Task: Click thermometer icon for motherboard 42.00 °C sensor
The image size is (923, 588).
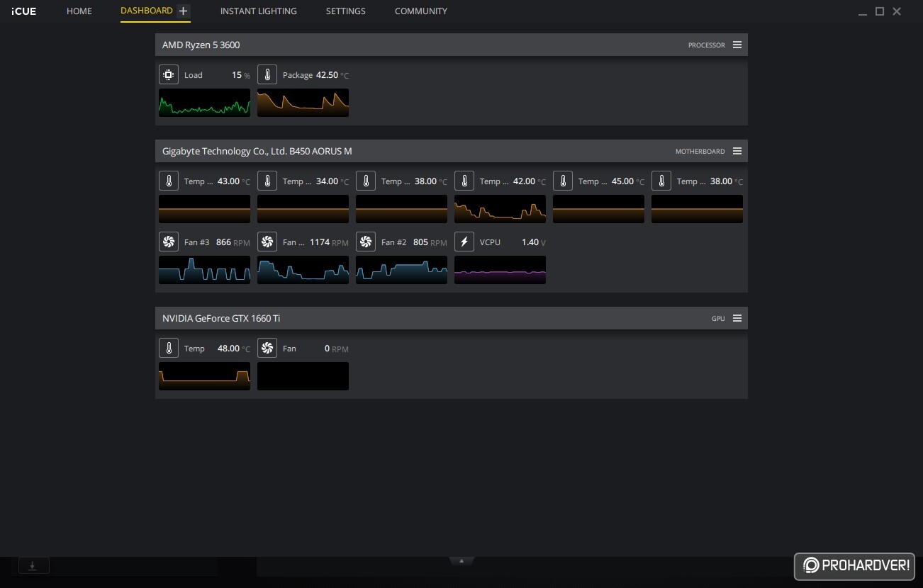Action: pyautogui.click(x=464, y=181)
